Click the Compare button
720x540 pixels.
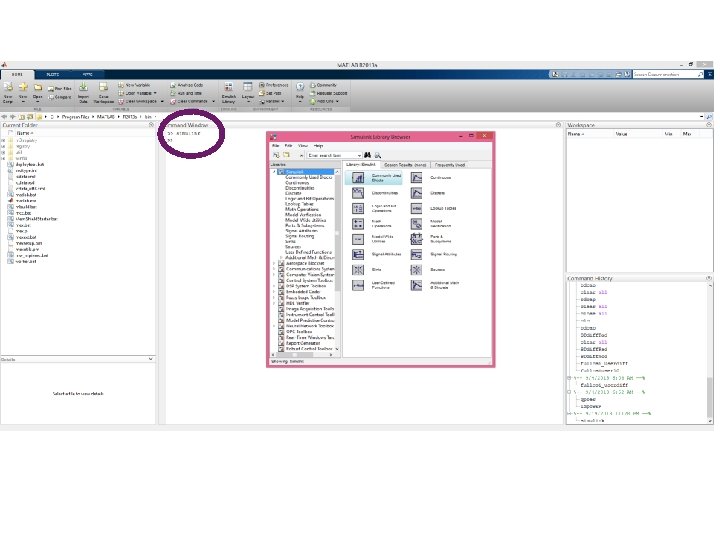click(60, 97)
